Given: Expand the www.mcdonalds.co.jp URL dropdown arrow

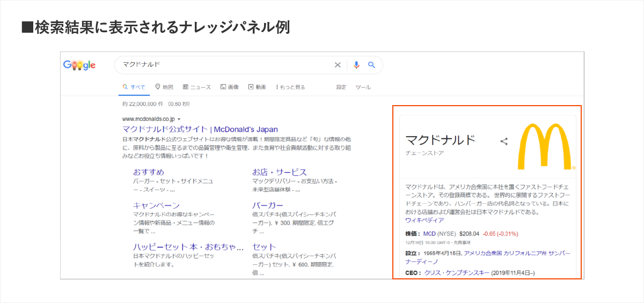Looking at the screenshot, I should click(179, 119).
